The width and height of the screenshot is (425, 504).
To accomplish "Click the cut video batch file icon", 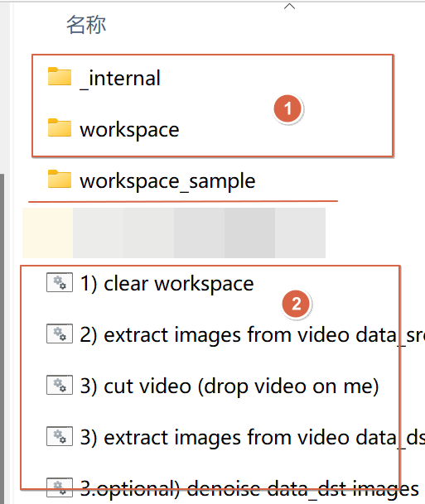I will click(60, 385).
